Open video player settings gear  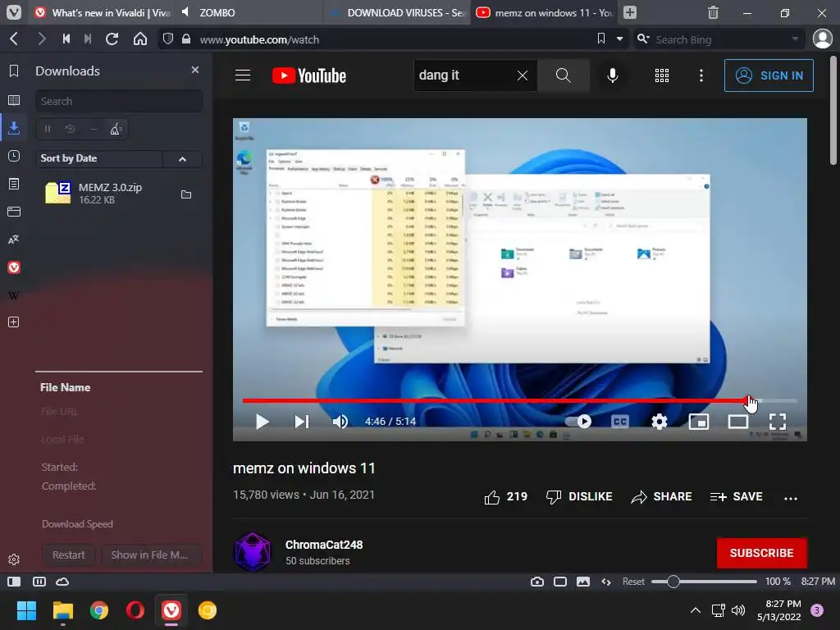(659, 422)
